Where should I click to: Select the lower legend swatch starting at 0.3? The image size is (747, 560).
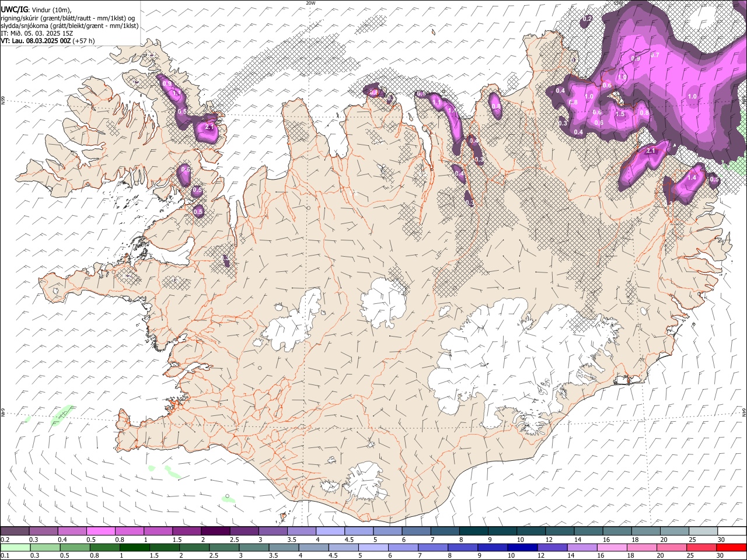pyautogui.click(x=45, y=547)
